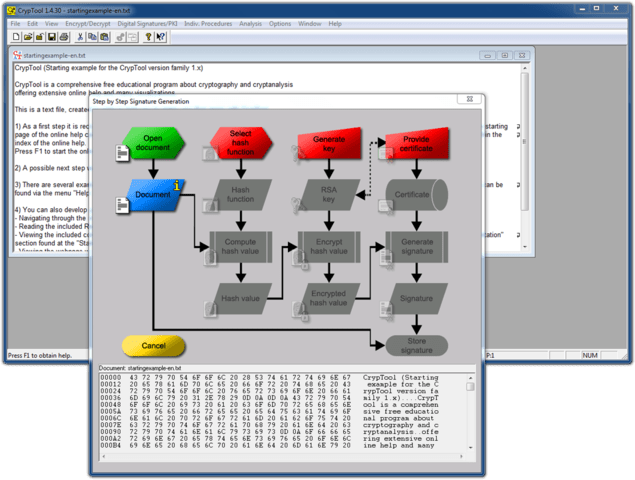The height and width of the screenshot is (480, 635).
Task: Open the Help menu
Action: 335,24
